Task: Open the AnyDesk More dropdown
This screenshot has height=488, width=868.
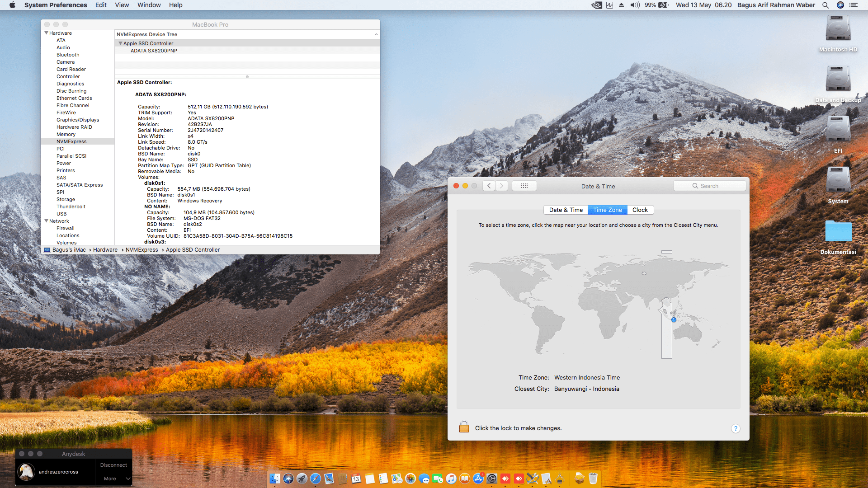Action: tap(113, 479)
